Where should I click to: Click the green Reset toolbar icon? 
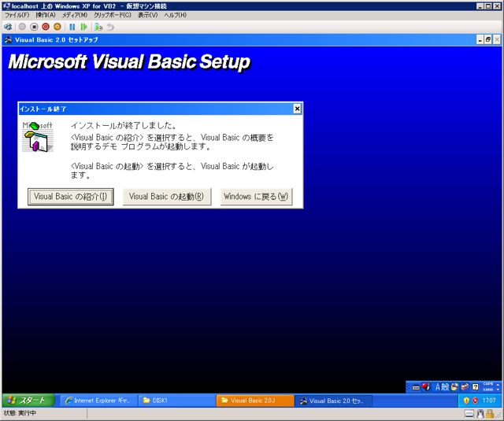(x=84, y=27)
